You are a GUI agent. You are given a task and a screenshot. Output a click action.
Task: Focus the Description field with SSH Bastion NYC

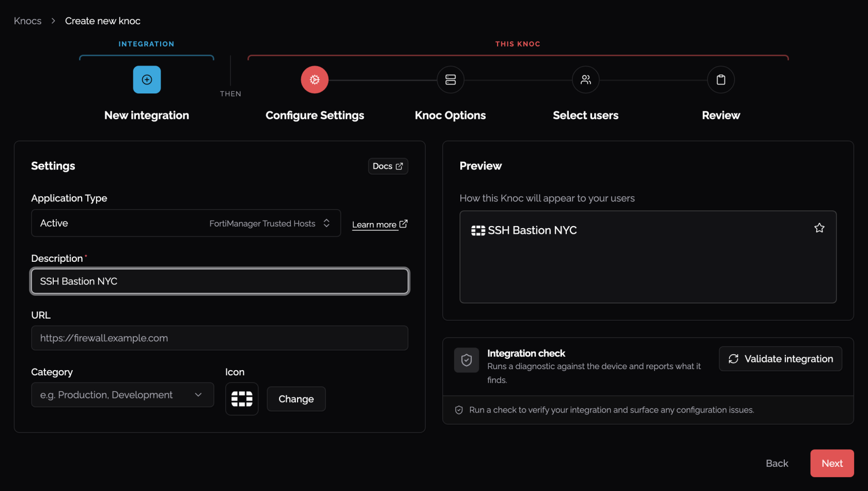220,281
